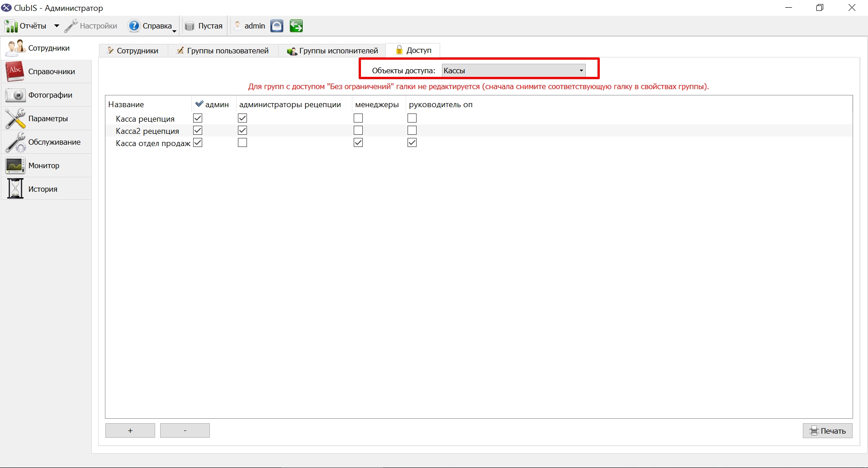Expand the Объекты доступа dropdown

pos(513,71)
